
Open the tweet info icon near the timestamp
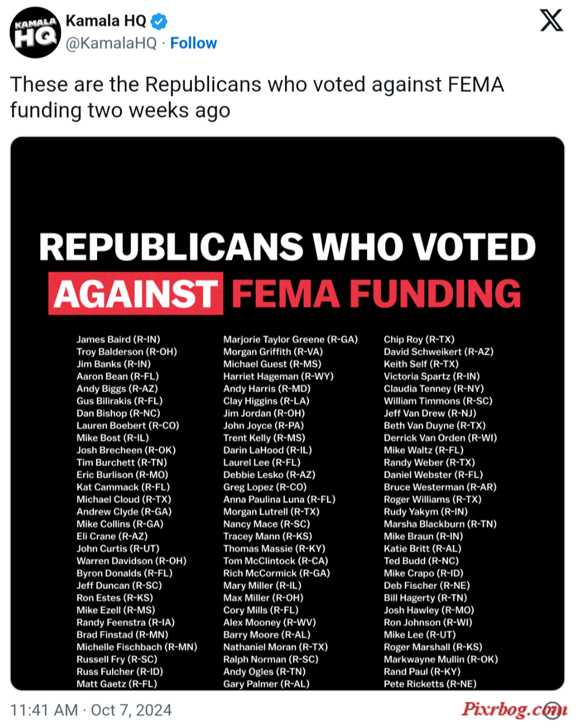tap(553, 710)
